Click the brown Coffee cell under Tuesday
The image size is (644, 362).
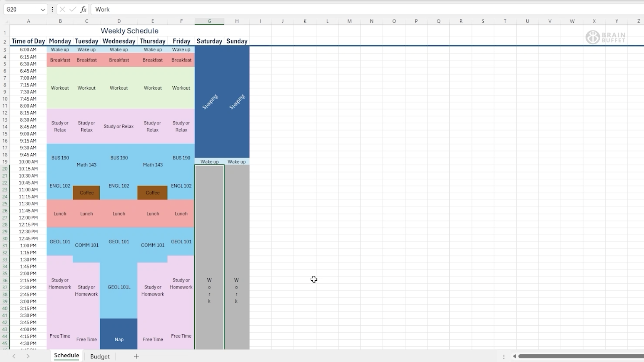coord(87,193)
